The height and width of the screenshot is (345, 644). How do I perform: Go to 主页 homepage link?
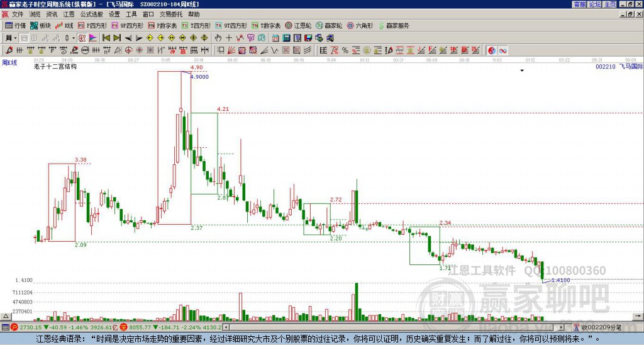(x=610, y=4)
